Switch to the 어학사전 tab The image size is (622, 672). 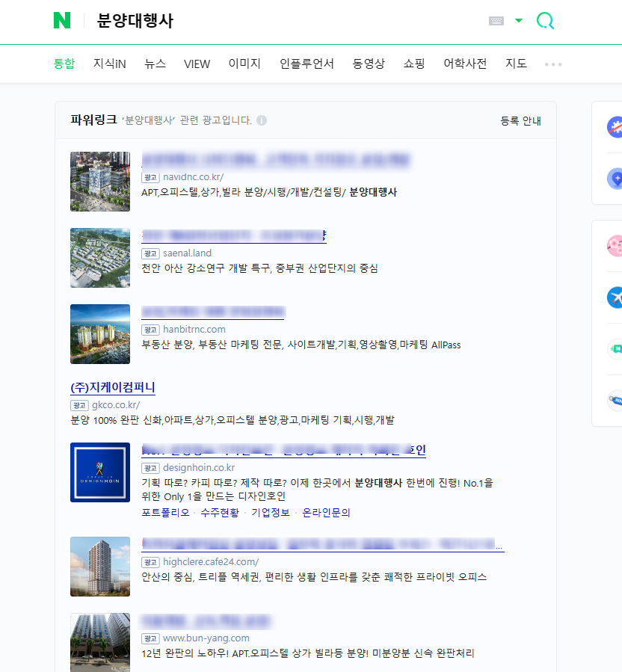tap(465, 64)
